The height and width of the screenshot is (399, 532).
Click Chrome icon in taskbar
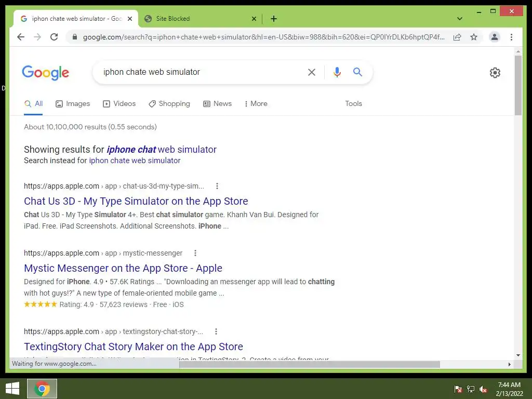point(42,389)
